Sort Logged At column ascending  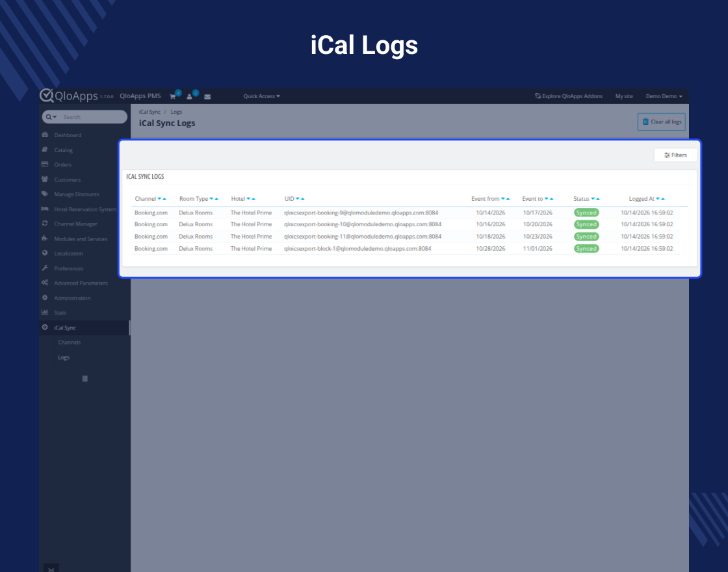663,199
